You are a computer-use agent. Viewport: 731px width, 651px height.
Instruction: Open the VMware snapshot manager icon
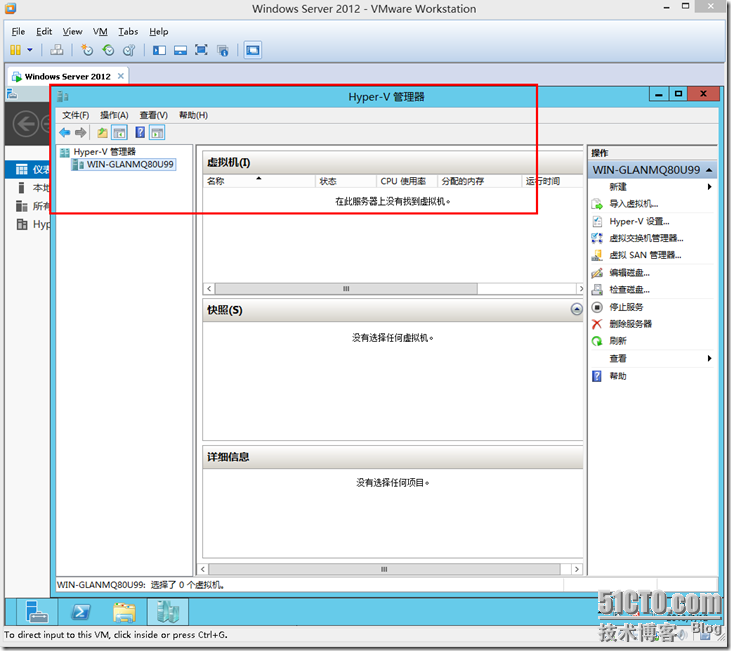click(129, 50)
